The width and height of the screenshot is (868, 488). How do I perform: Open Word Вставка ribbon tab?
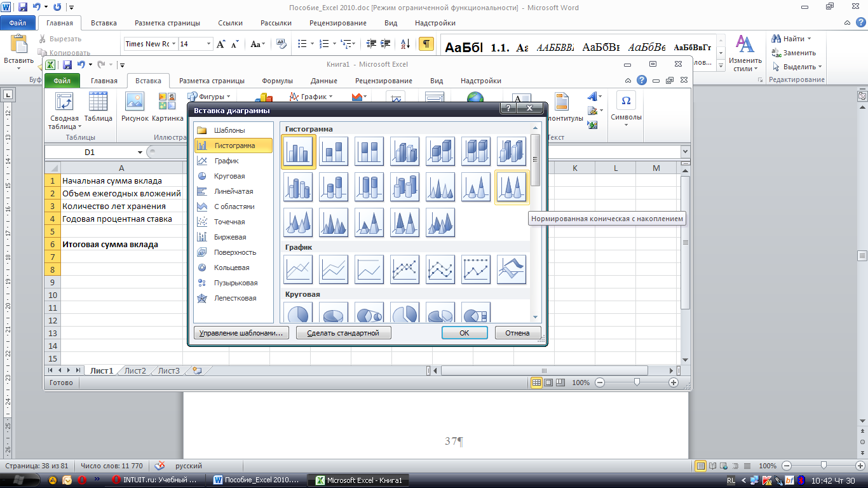coord(104,23)
